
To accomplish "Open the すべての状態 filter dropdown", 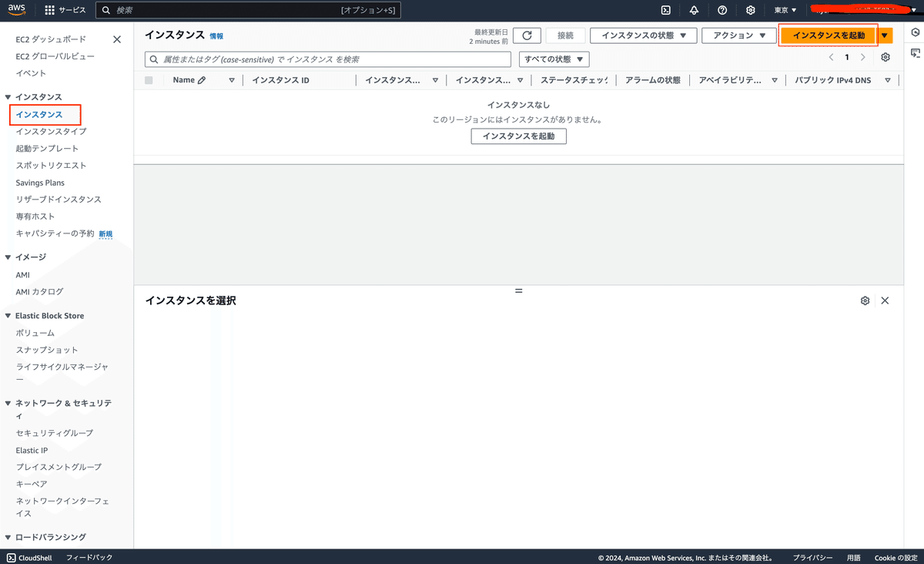I will tap(554, 59).
